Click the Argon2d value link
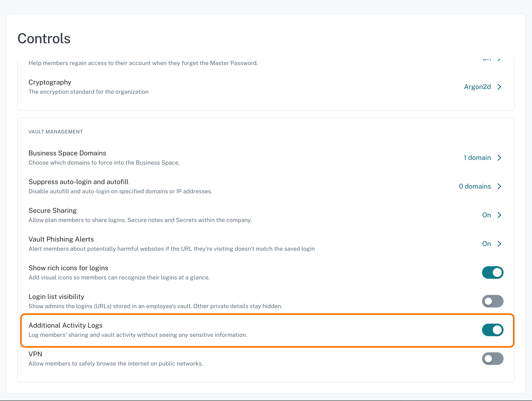Image resolution: width=532 pixels, height=401 pixels. pyautogui.click(x=477, y=87)
